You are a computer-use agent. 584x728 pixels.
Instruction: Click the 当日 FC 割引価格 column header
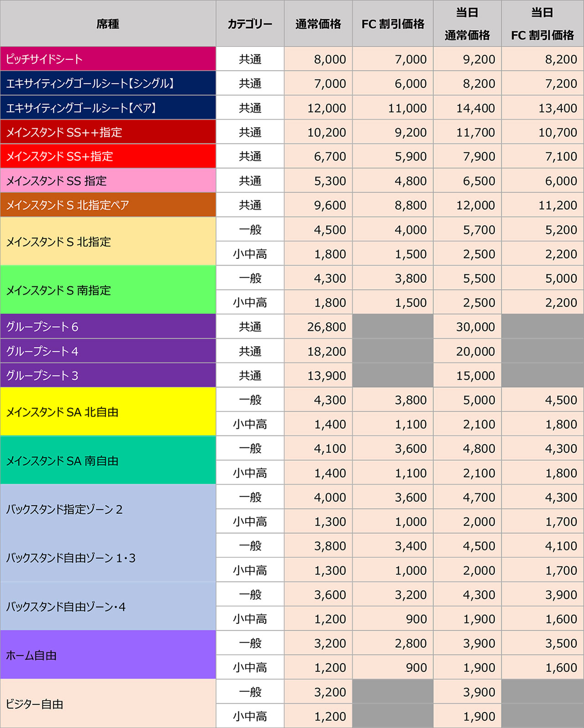pos(542,24)
